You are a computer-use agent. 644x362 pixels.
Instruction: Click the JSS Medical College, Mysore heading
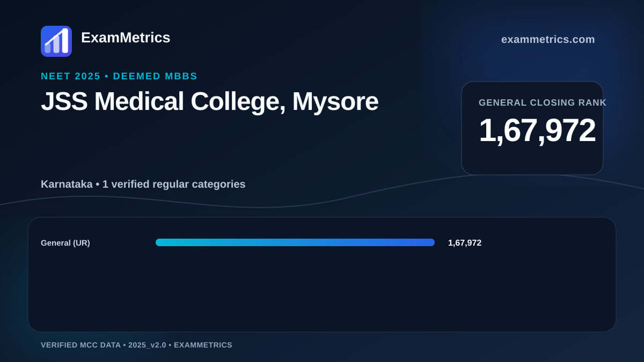tap(209, 101)
